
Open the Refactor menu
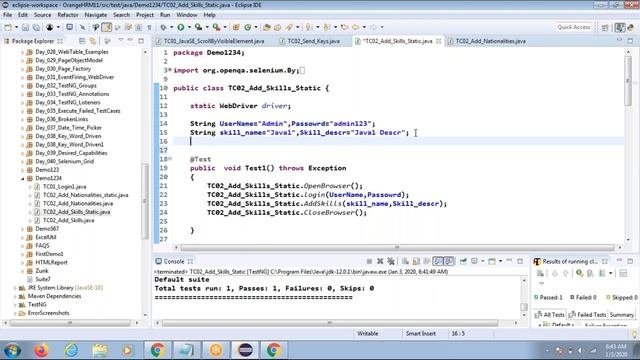pos(68,15)
